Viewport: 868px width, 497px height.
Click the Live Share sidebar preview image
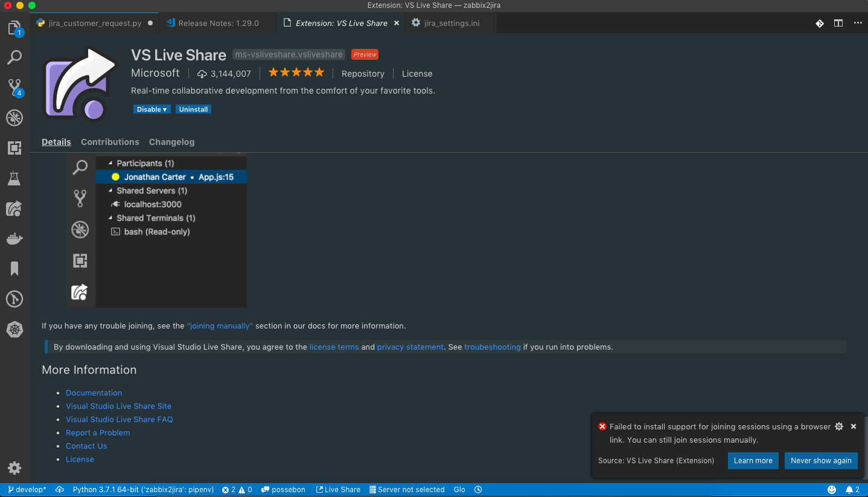point(156,231)
